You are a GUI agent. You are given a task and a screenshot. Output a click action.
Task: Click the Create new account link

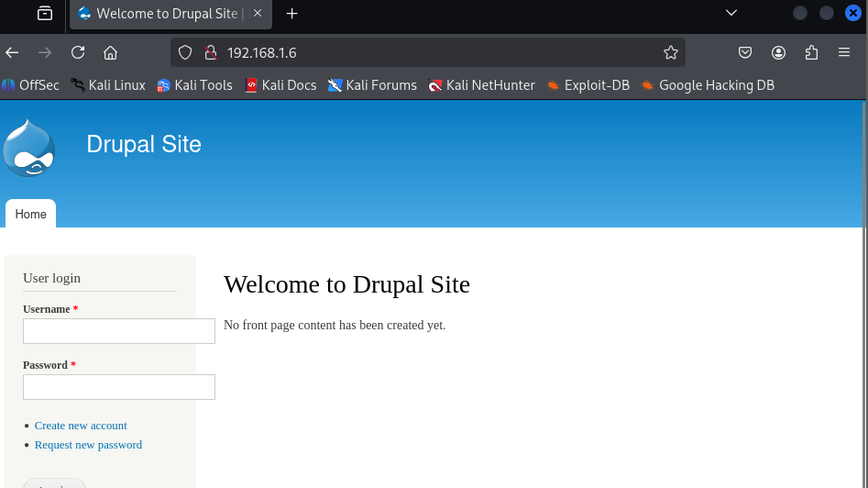[81, 426]
